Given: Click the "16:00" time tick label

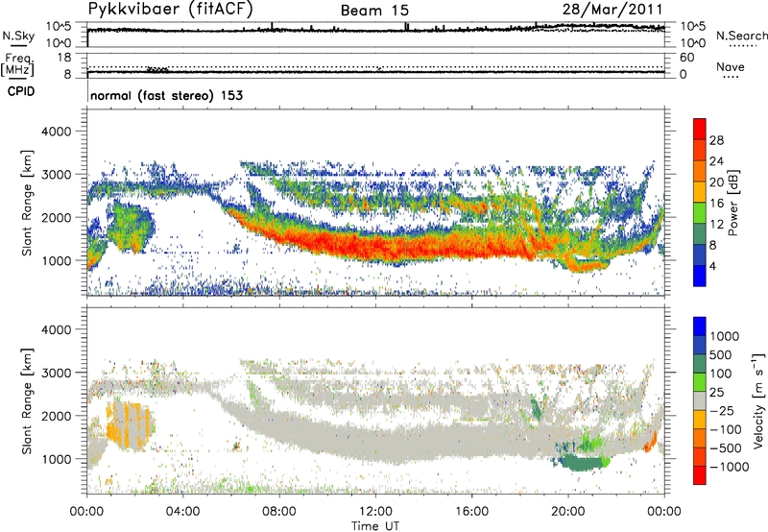Looking at the screenshot, I should [x=471, y=512].
